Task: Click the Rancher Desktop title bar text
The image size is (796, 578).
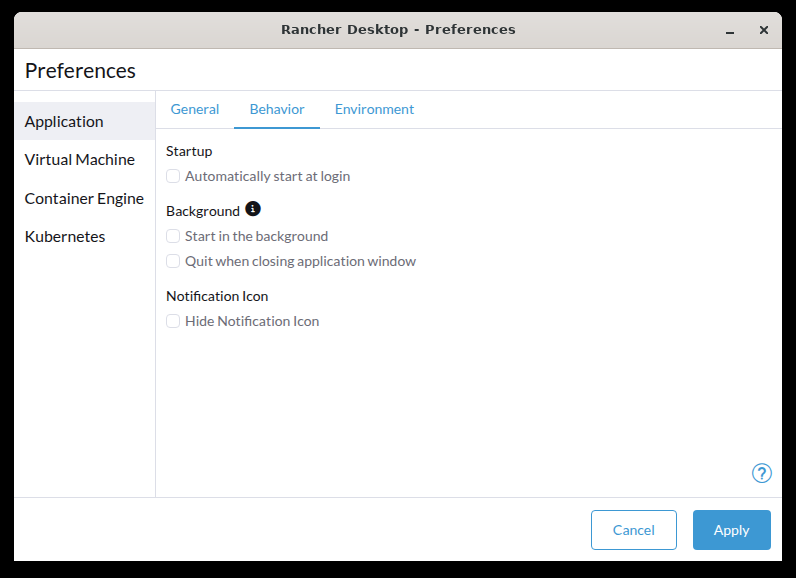Action: (x=398, y=29)
